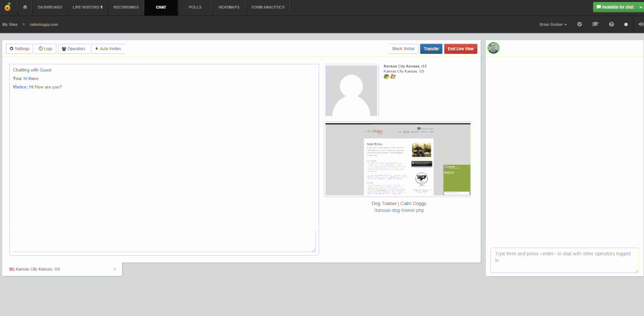Click the graduation cap tutorials icon
This screenshot has height=316, width=644.
coord(595,25)
